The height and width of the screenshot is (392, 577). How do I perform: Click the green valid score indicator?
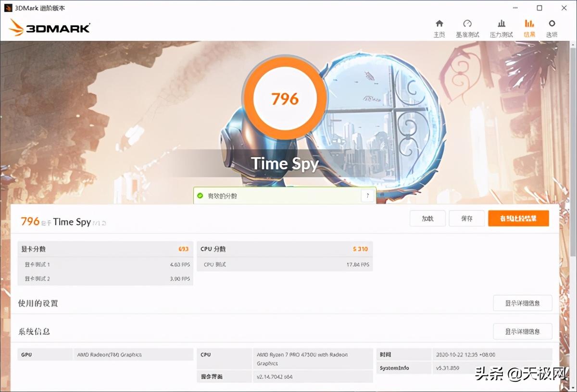pos(200,196)
